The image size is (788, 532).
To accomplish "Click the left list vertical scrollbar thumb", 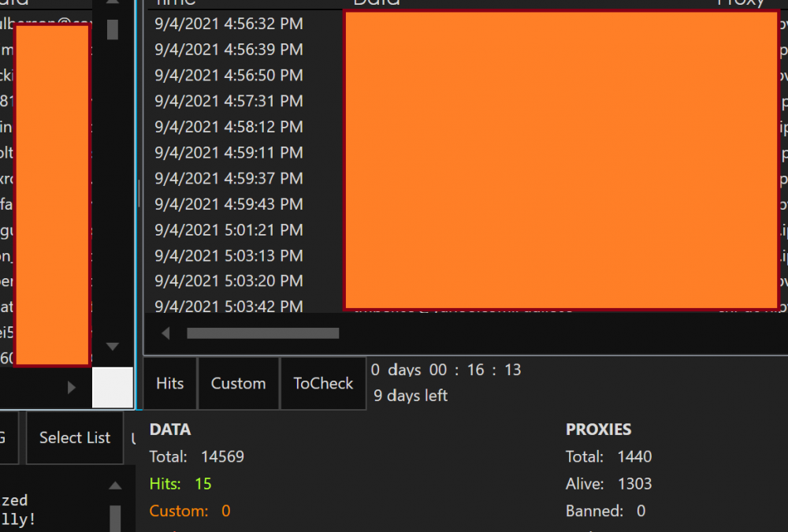I will [113, 30].
